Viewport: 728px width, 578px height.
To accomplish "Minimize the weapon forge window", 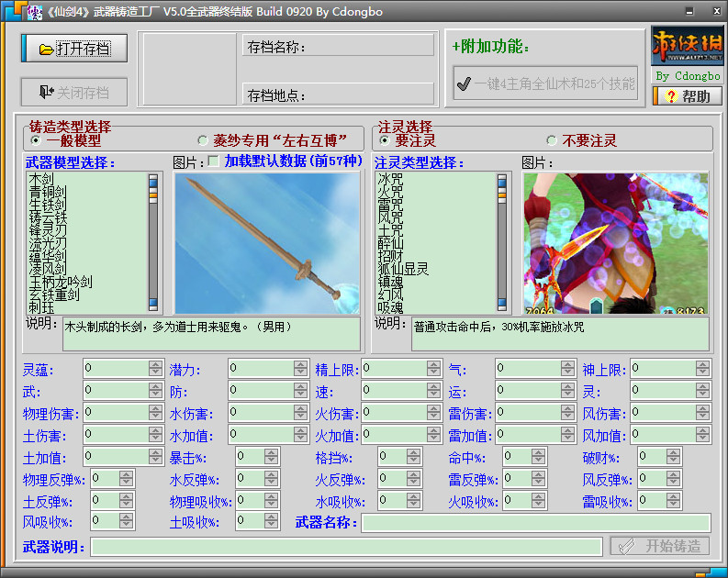I will (689, 11).
